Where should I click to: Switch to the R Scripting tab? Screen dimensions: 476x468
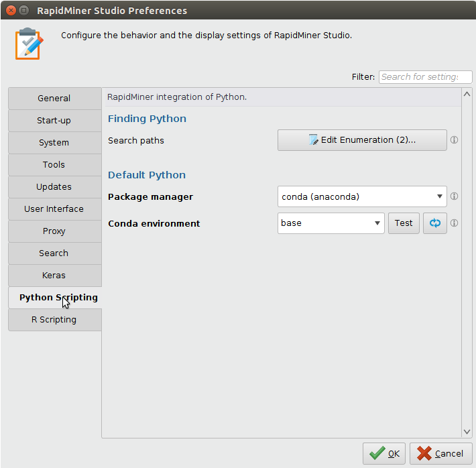pos(54,320)
